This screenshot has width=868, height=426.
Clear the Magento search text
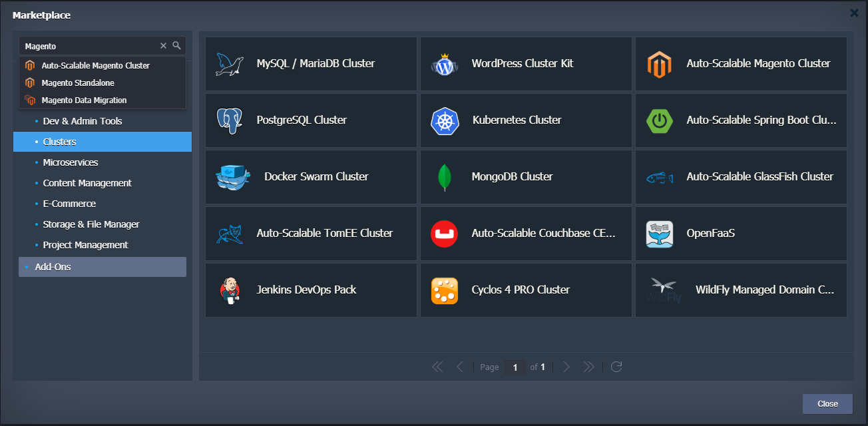click(163, 46)
